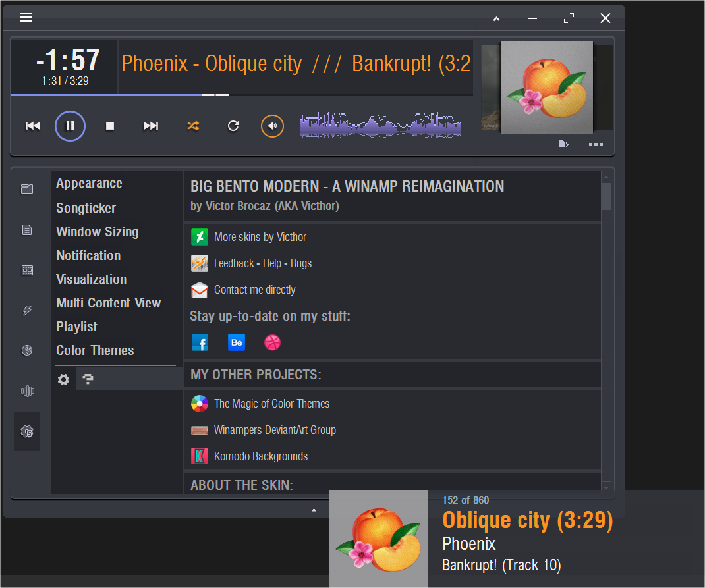The height and width of the screenshot is (588, 705).
Task: Open the lightning bolt sidebar icon
Action: (x=27, y=310)
